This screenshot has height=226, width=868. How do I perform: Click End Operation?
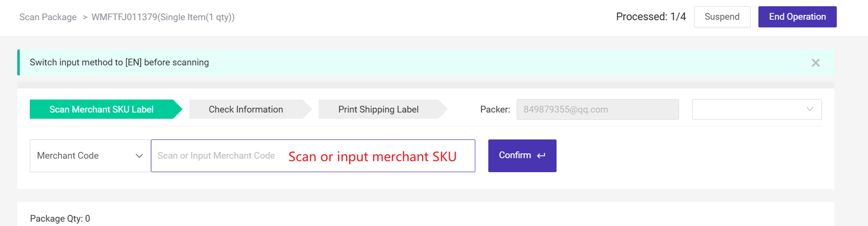[797, 17]
